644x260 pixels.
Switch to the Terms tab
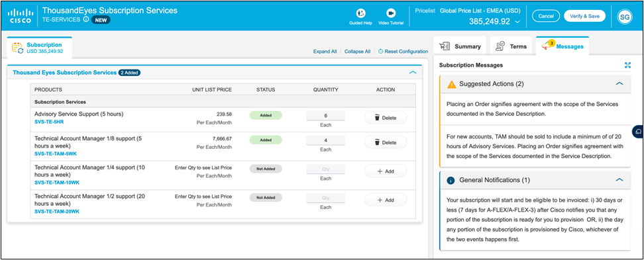pos(511,46)
